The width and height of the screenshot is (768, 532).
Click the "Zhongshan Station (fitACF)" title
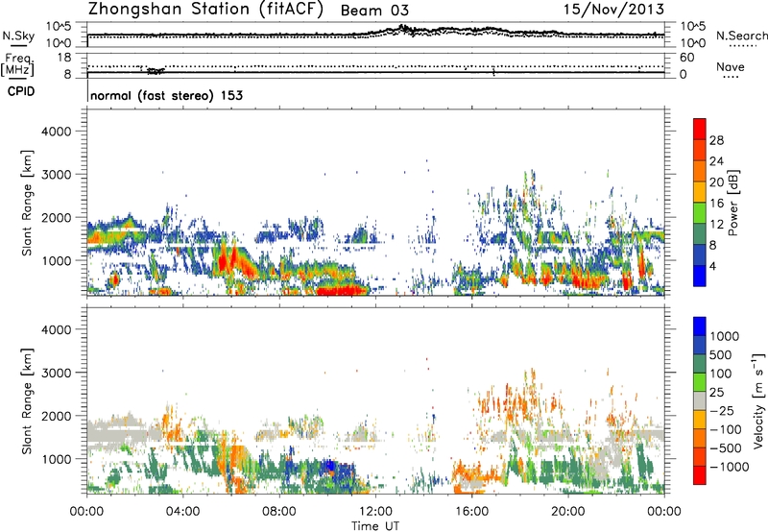coord(205,10)
